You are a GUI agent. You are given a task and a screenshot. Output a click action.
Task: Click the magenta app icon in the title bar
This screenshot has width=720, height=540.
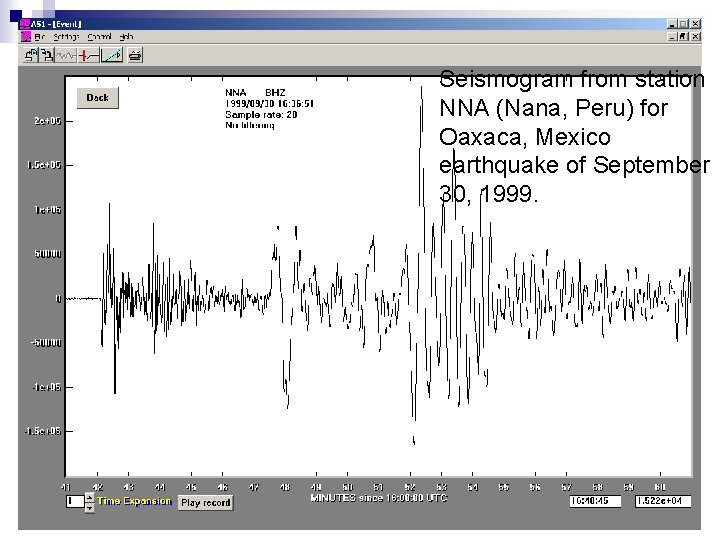[25, 24]
